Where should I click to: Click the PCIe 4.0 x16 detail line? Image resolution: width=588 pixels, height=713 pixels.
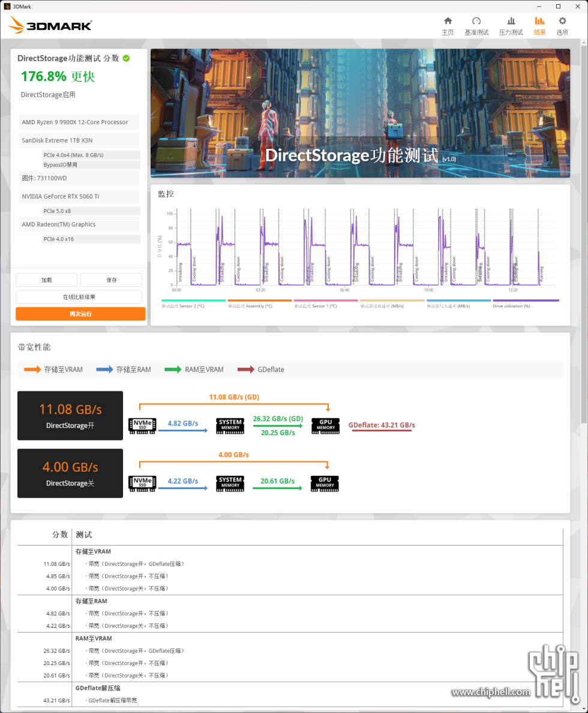point(91,239)
